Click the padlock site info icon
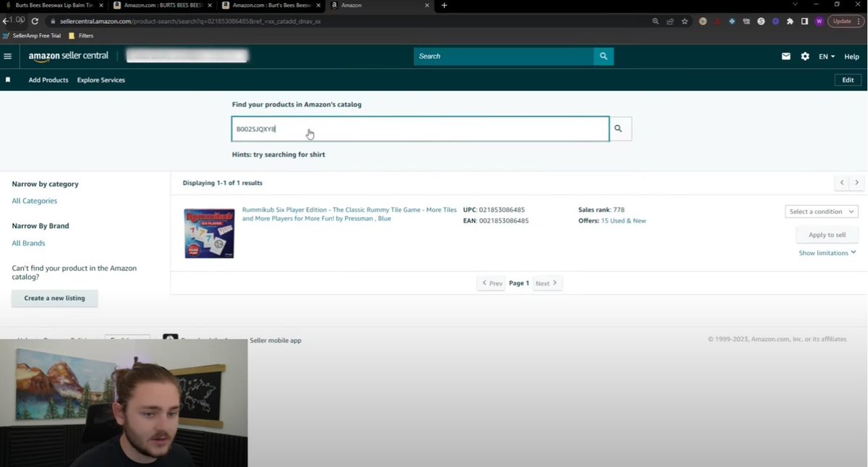 53,21
